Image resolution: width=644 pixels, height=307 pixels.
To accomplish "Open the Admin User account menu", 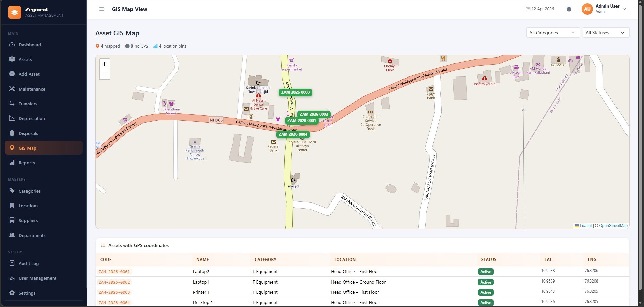I will click(x=604, y=9).
